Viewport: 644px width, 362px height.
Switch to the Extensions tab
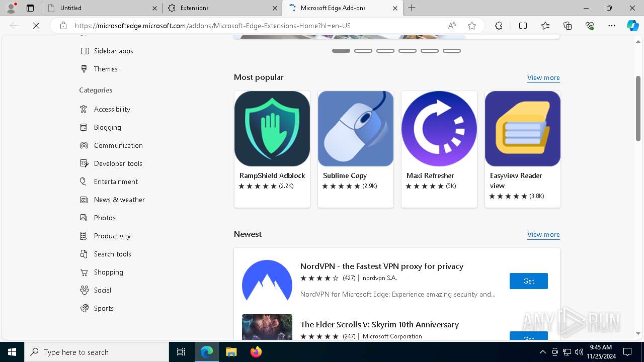point(222,8)
